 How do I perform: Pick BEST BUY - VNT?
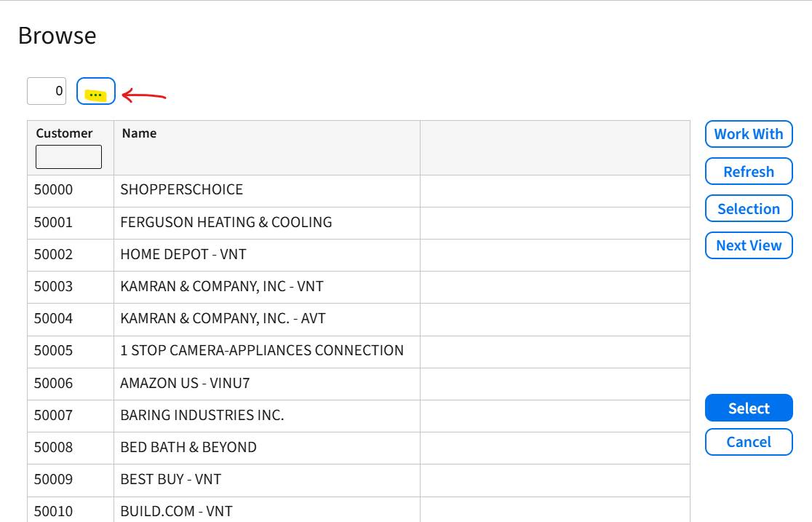pyautogui.click(x=171, y=480)
